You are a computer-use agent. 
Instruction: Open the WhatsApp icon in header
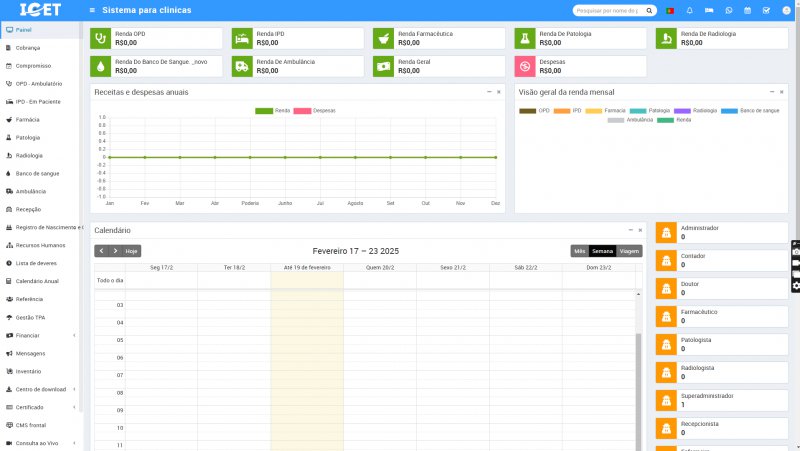point(728,10)
